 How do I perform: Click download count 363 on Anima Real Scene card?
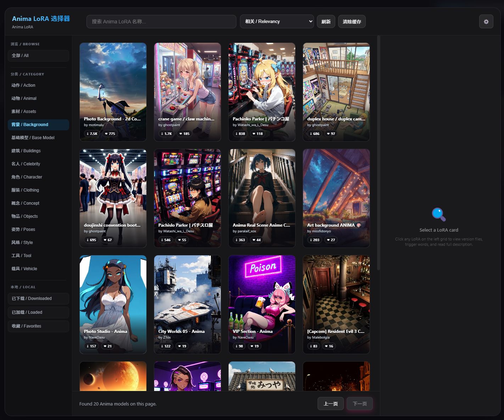240,240
